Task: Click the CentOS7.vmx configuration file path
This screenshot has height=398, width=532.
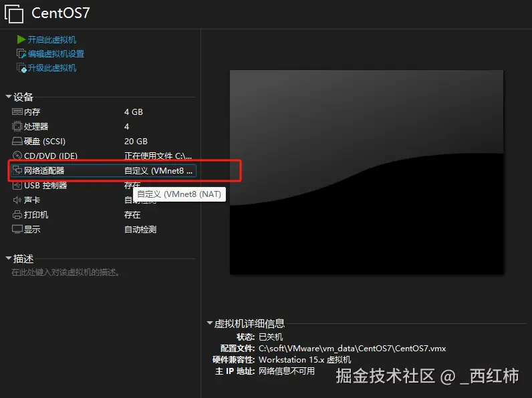Action: coord(352,349)
